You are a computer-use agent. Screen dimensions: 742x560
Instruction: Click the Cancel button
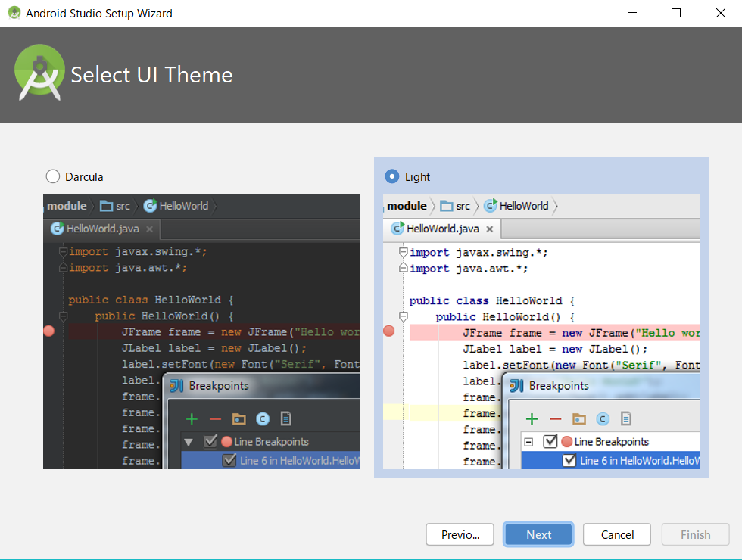pyautogui.click(x=617, y=534)
